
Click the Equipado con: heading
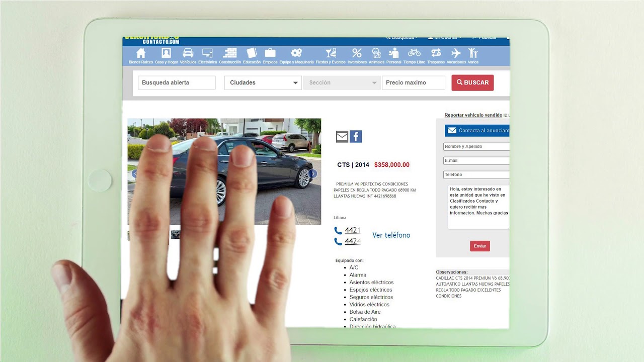click(349, 260)
